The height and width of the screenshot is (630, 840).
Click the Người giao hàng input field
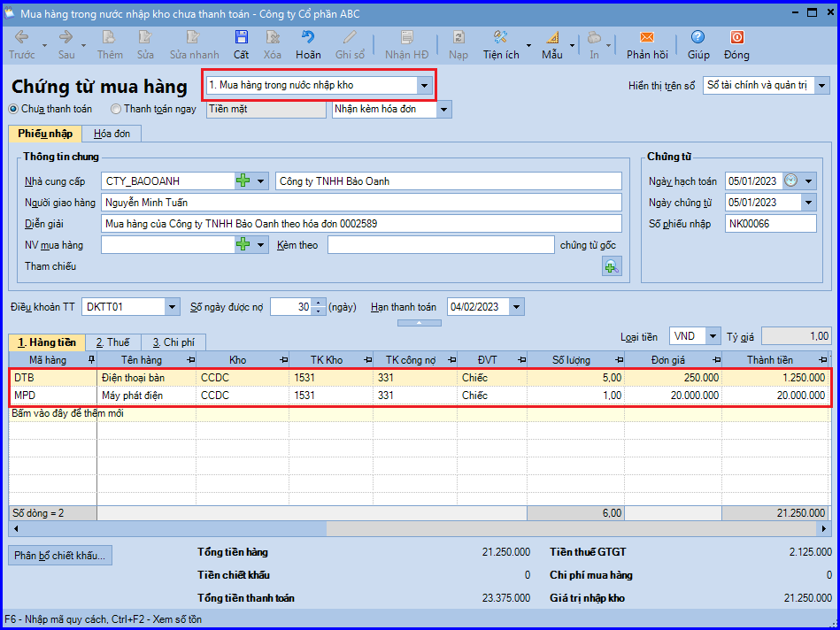(361, 203)
